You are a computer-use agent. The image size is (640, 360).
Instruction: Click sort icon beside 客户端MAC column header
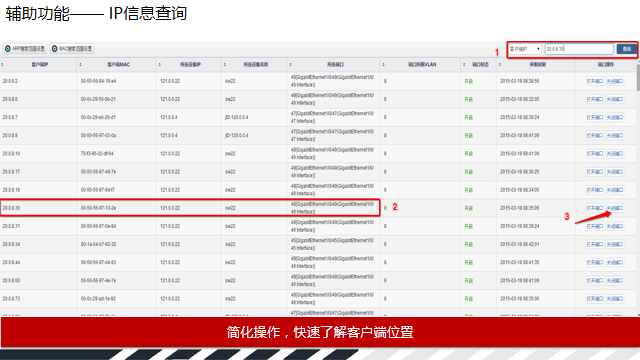click(x=80, y=64)
